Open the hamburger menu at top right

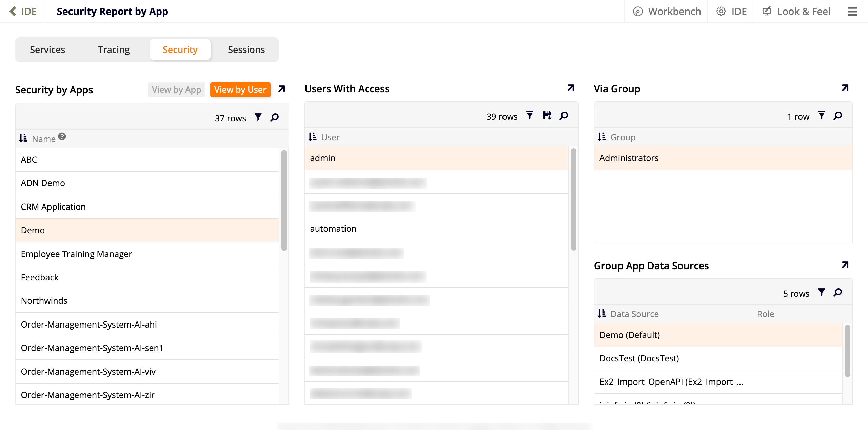coord(852,11)
